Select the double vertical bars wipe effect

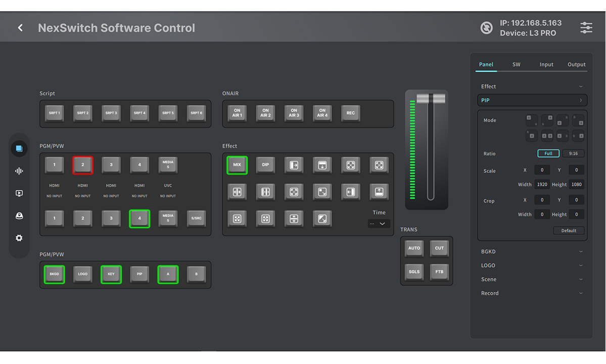(x=265, y=192)
